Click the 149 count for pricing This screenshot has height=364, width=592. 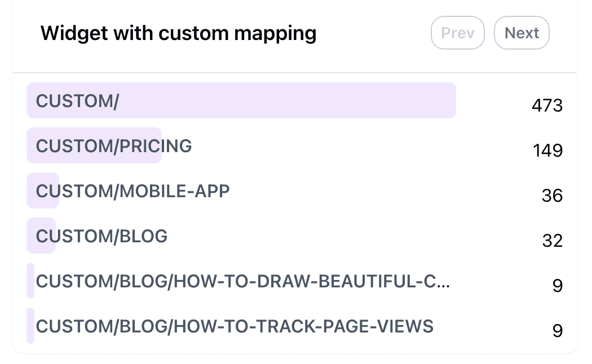[x=547, y=150]
